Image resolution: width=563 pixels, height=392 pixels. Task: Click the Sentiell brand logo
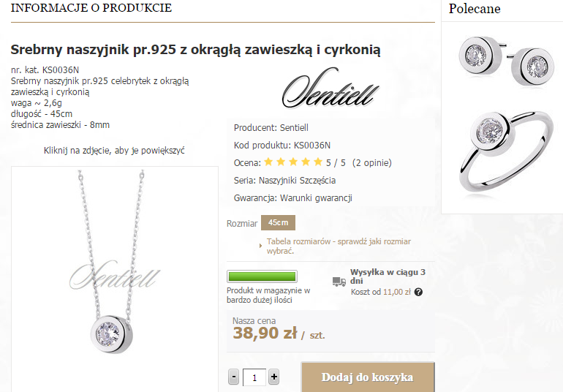[330, 88]
